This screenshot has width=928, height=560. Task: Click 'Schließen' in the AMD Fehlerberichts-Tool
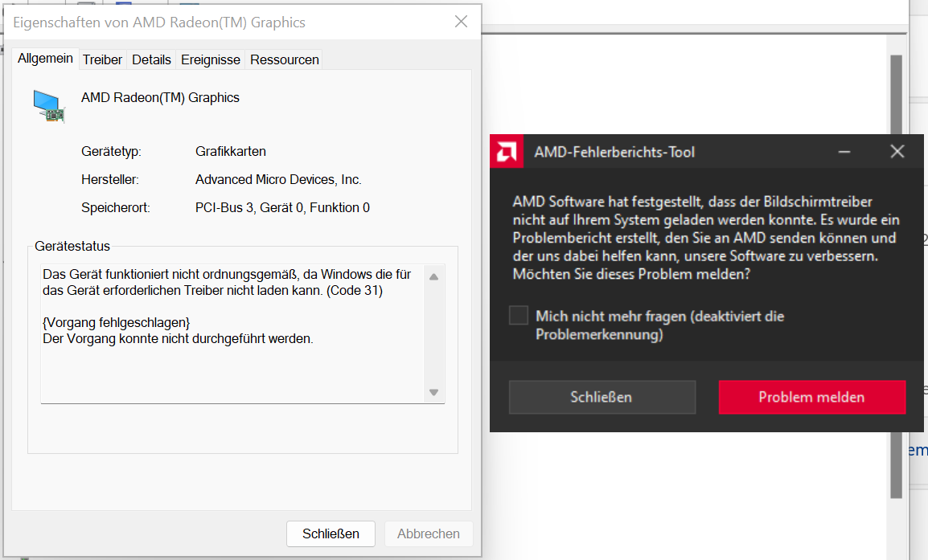coord(602,397)
